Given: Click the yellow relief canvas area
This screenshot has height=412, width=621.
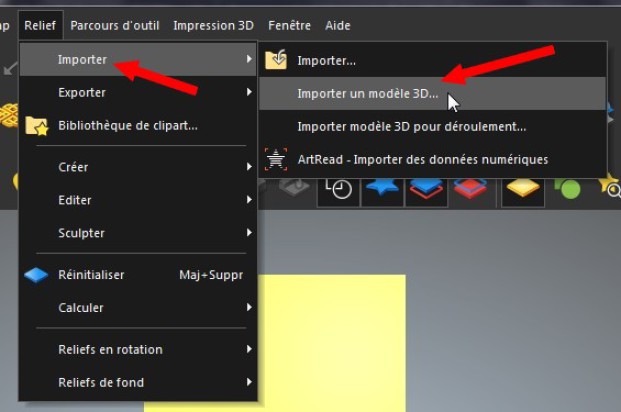Looking at the screenshot, I should (332, 343).
